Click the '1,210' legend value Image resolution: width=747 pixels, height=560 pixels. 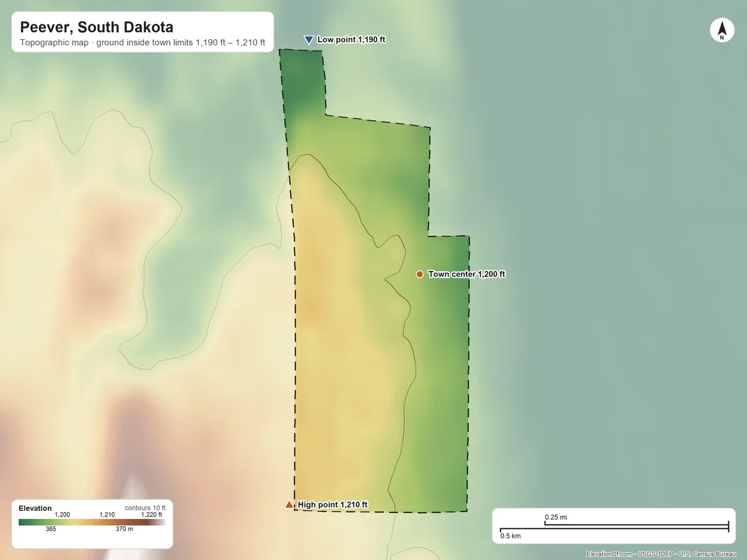[x=108, y=515]
